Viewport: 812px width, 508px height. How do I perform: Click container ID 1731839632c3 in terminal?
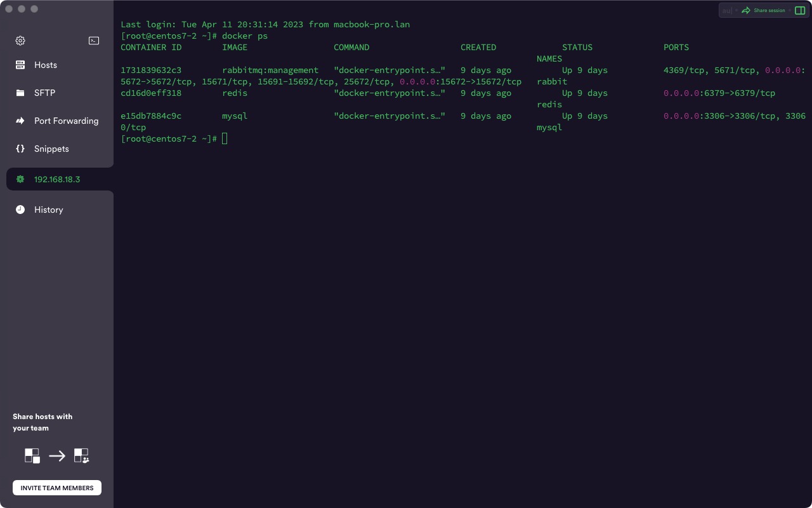pos(151,70)
